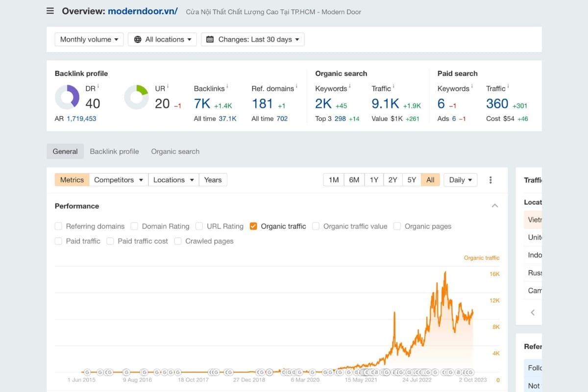Select the Years chart mode

click(x=213, y=180)
